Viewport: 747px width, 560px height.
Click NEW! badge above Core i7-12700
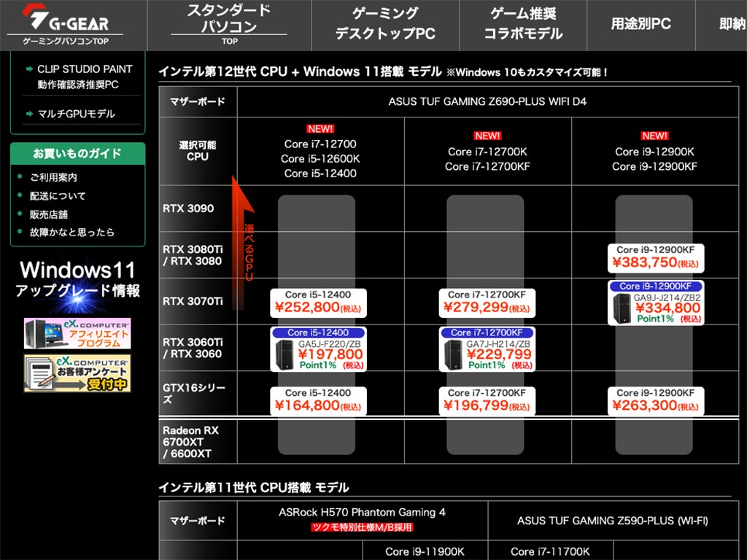(x=320, y=129)
